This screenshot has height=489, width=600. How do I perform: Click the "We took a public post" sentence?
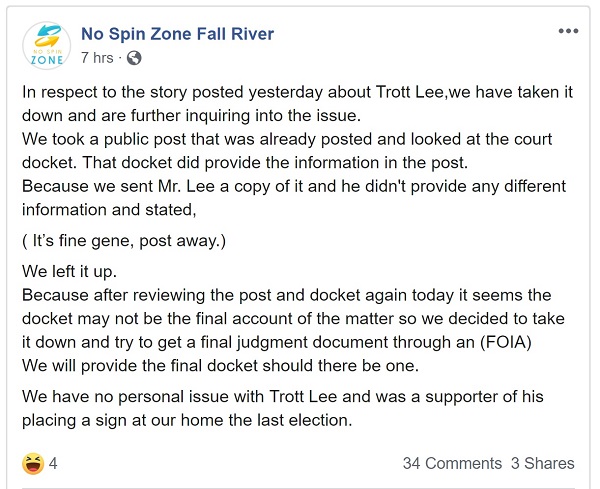(287, 151)
